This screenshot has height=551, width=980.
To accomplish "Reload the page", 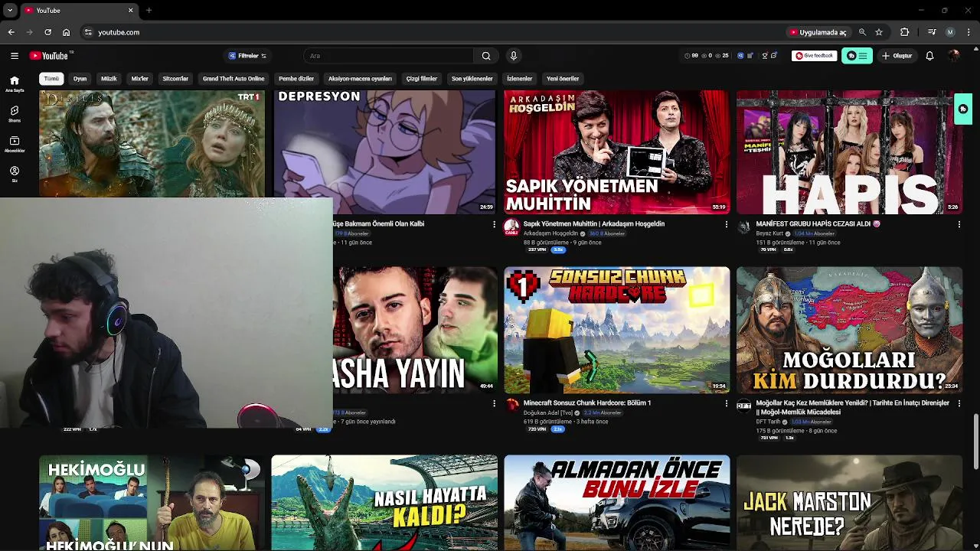I will pos(47,32).
